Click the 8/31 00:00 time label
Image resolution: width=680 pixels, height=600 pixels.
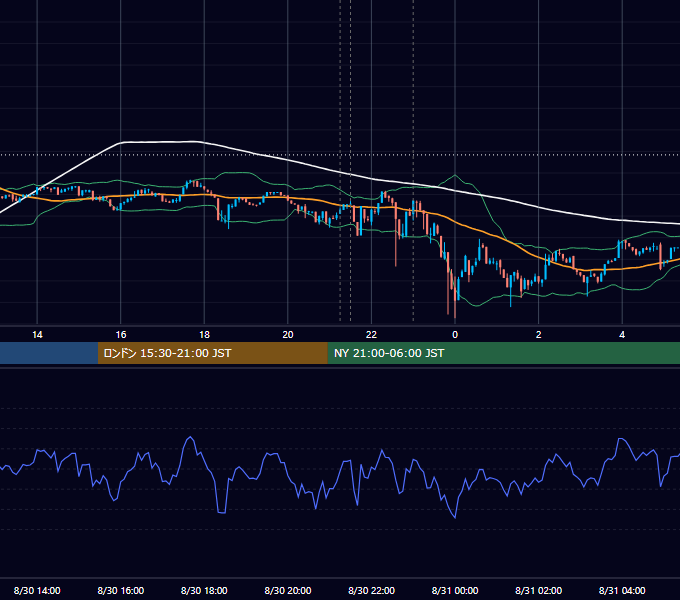coord(455,590)
